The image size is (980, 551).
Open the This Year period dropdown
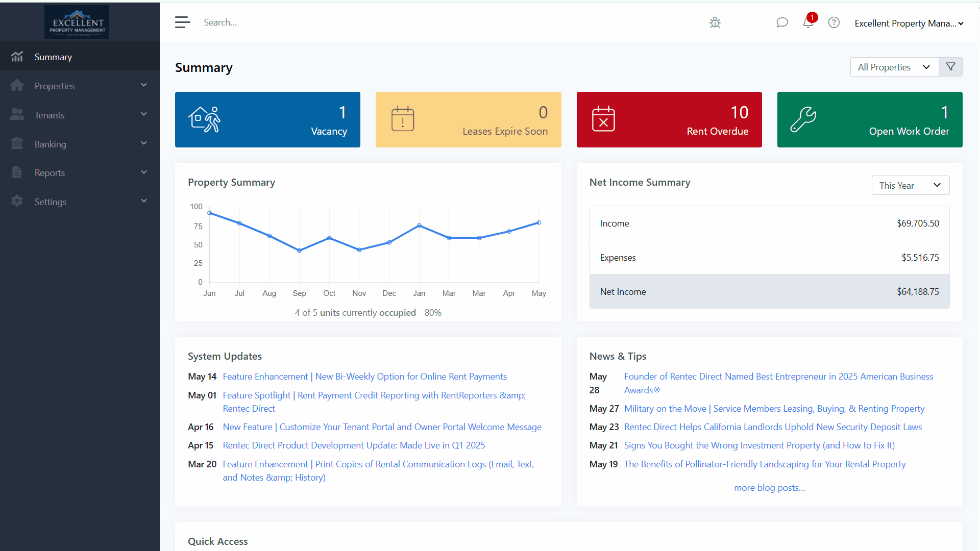pyautogui.click(x=910, y=185)
